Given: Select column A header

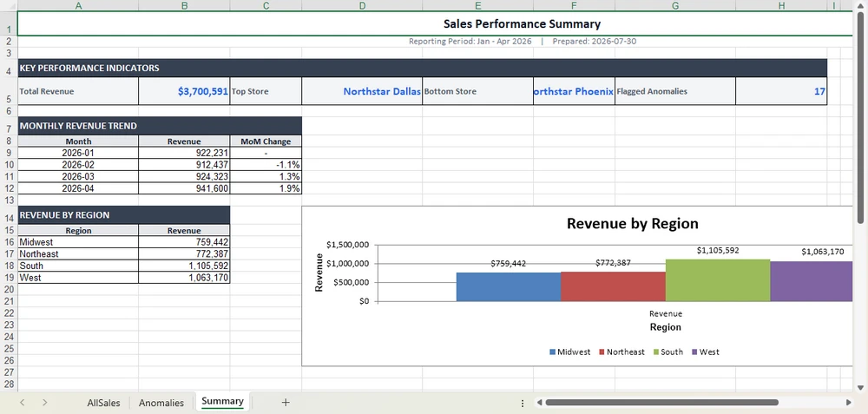Looking at the screenshot, I should 78,5.
